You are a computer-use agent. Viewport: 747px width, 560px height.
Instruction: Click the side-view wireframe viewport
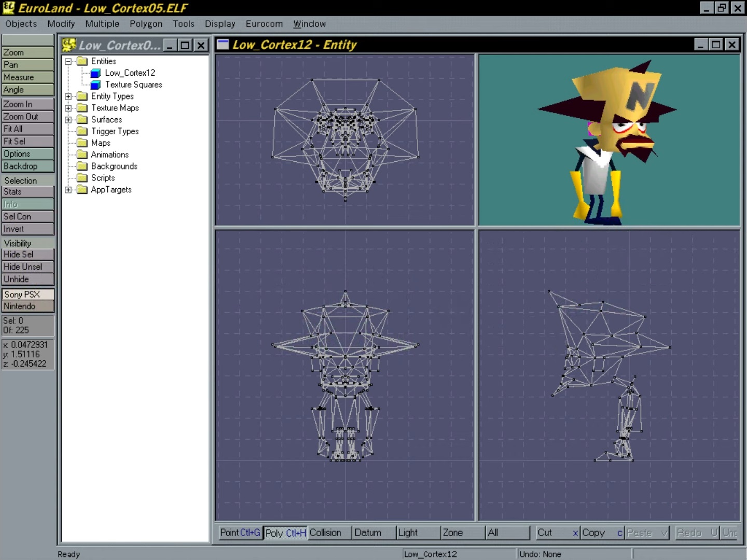point(609,375)
